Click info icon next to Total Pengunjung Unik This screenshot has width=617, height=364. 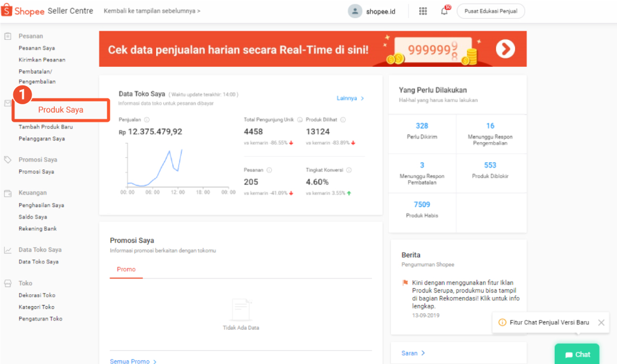click(300, 120)
